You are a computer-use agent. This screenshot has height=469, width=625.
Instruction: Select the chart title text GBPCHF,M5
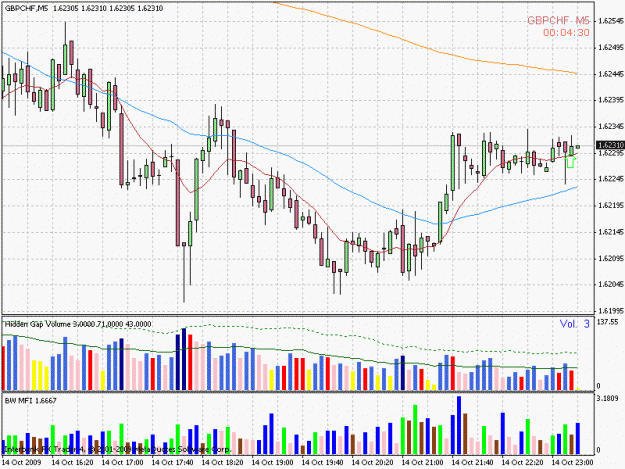26,8
